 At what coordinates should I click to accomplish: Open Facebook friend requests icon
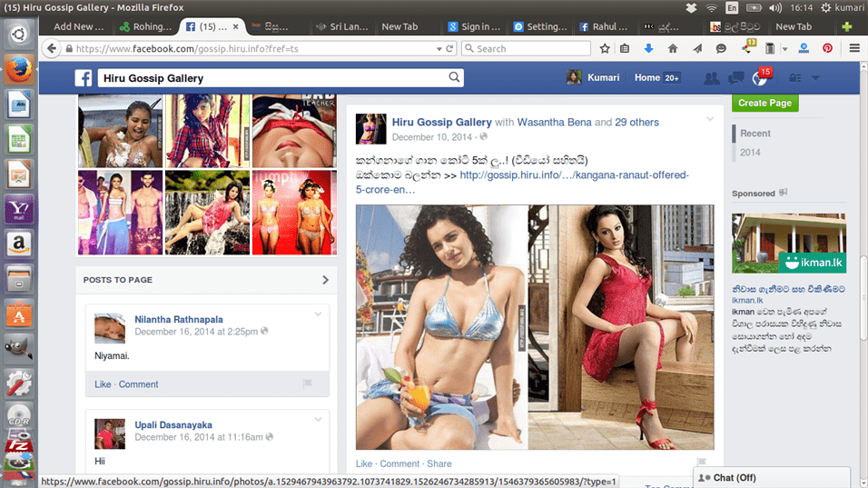pos(711,78)
